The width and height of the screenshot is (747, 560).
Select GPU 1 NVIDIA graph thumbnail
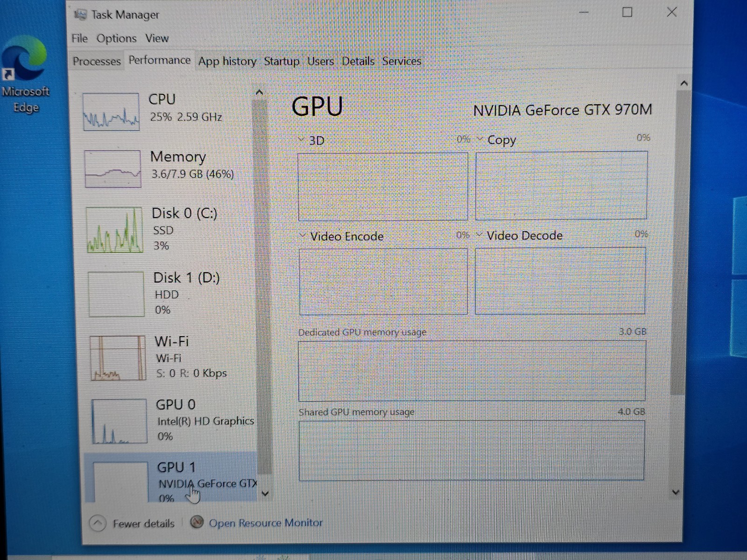[120, 482]
